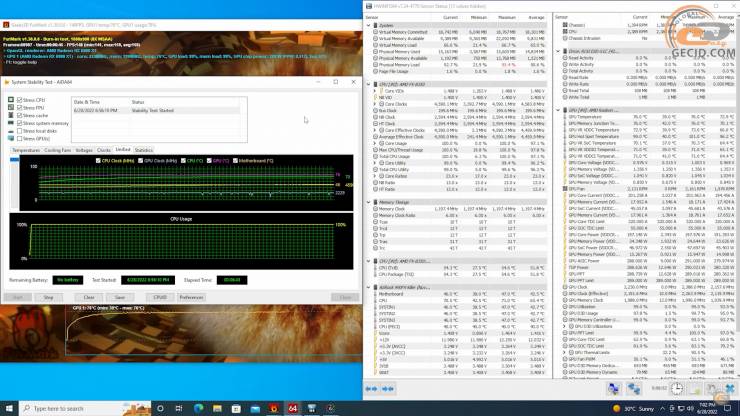The height and width of the screenshot is (416, 740).
Task: Switch to the Temperatures tab
Action: coord(26,150)
